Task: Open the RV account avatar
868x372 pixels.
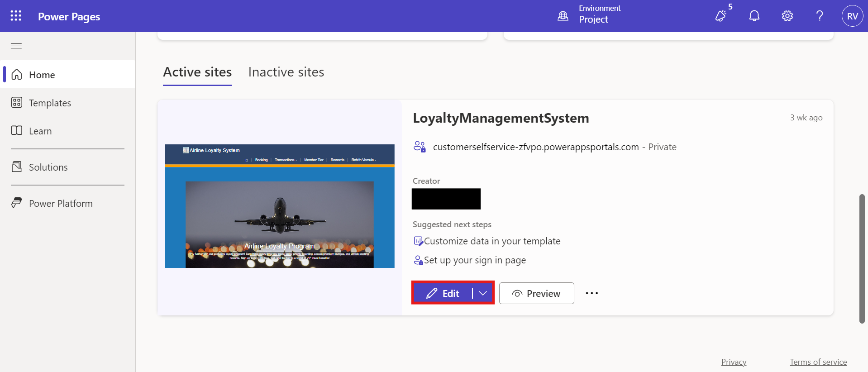Action: [852, 16]
